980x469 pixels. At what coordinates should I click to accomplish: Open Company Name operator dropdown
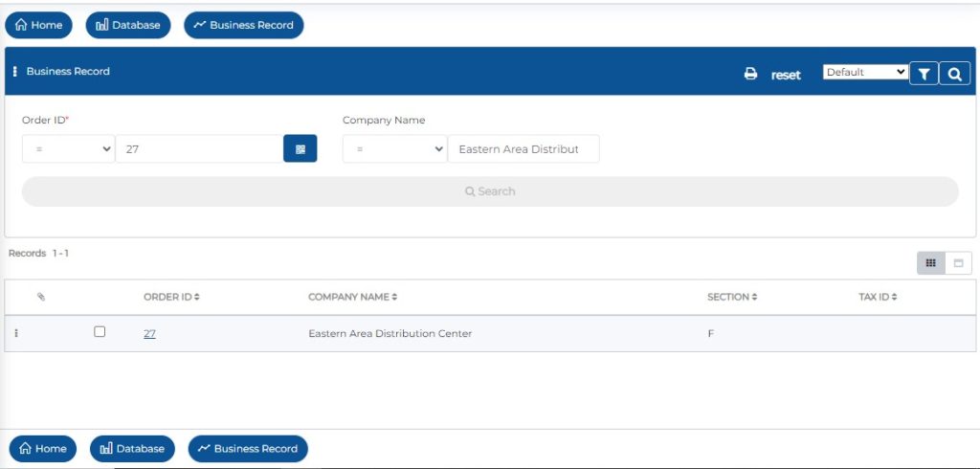pyautogui.click(x=394, y=148)
